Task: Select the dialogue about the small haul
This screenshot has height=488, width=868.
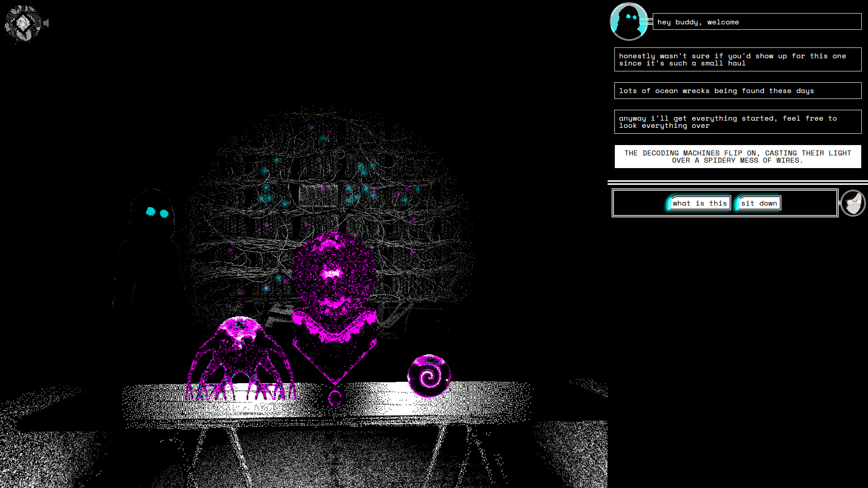Action: [737, 59]
